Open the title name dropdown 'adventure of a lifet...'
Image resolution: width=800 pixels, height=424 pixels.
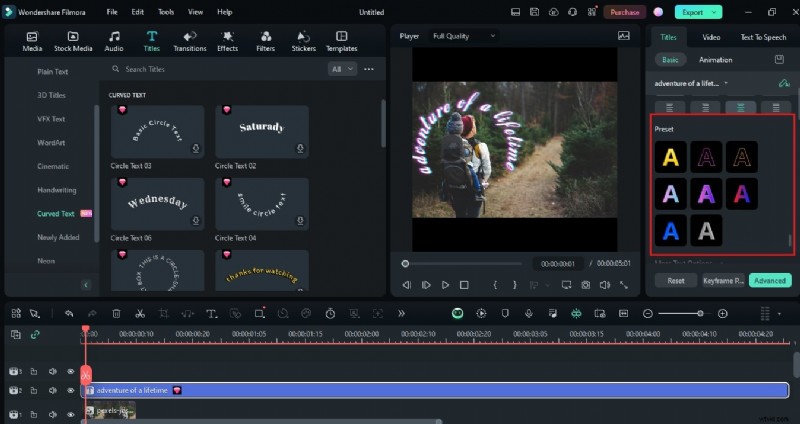coord(691,83)
